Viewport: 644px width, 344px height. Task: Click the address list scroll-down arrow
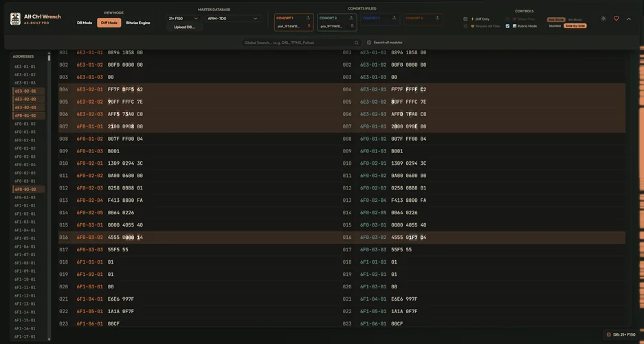(x=49, y=339)
